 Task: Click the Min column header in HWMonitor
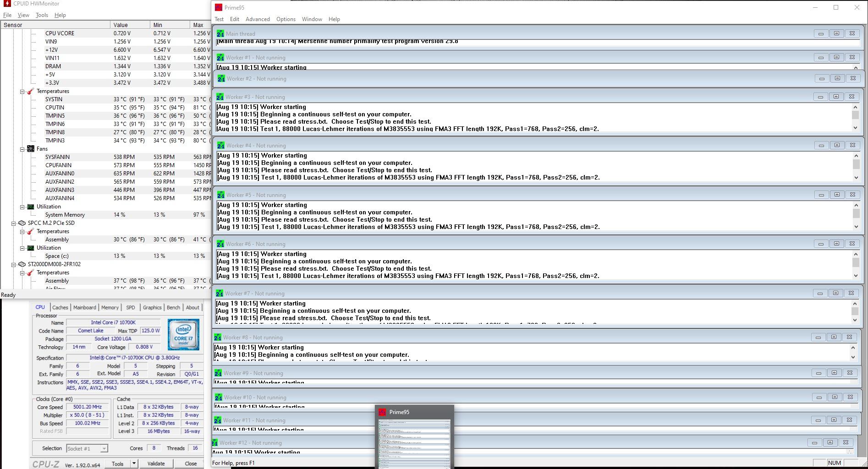coord(170,25)
